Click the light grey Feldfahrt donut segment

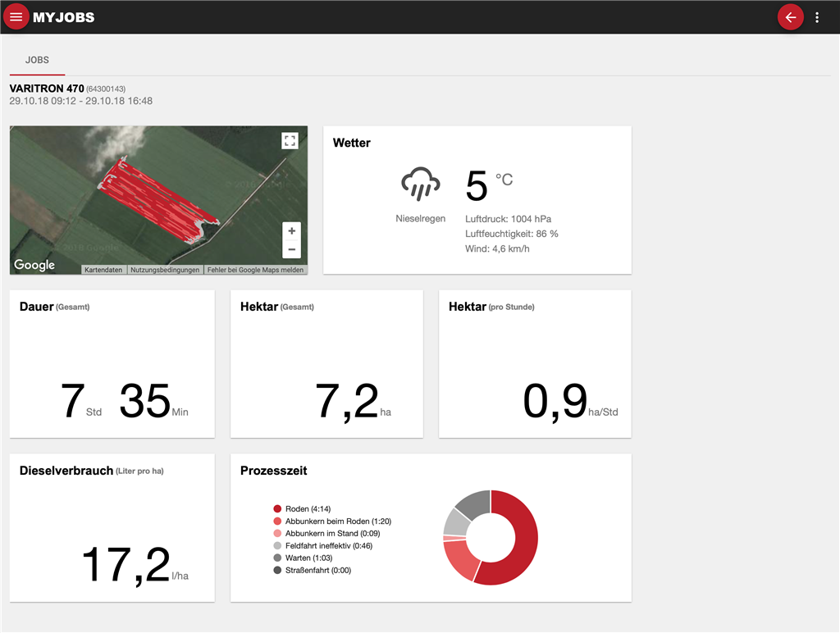[x=456, y=522]
